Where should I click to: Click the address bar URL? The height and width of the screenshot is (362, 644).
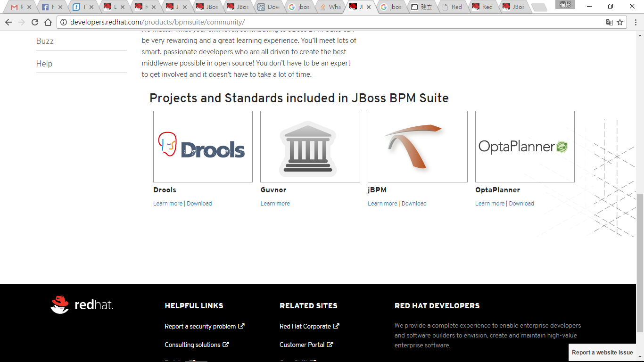click(x=157, y=22)
